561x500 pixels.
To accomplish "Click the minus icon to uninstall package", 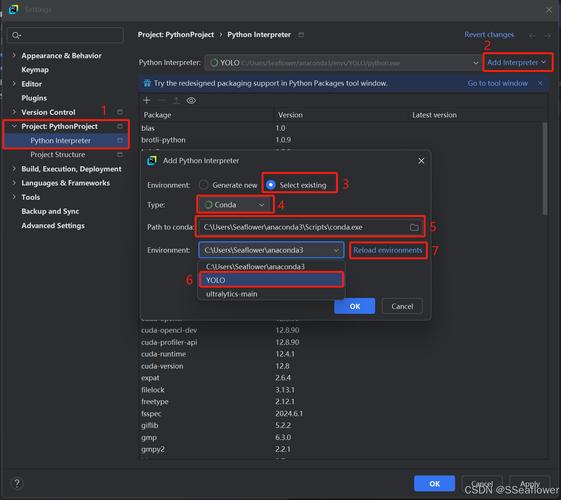I will tap(161, 101).
